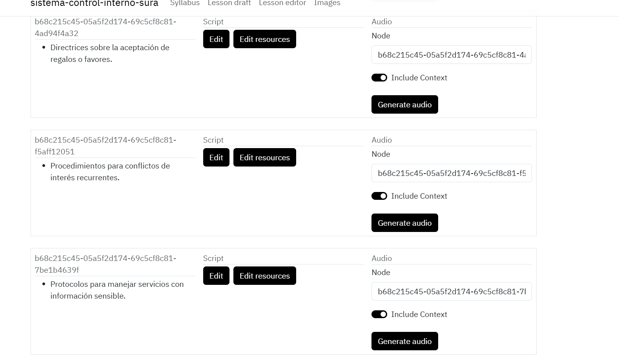The width and height of the screenshot is (619, 364).
Task: Select the Node field in the 'información sensible' card
Action: coord(451,292)
